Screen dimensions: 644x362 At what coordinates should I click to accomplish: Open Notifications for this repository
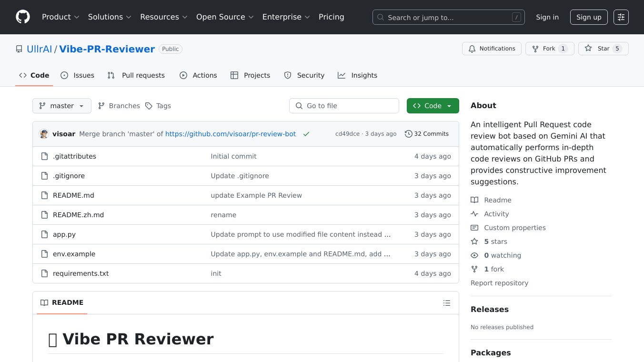pos(492,49)
